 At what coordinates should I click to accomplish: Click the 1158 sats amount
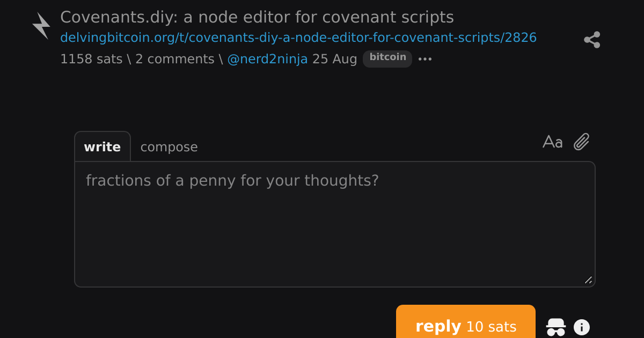click(x=91, y=59)
